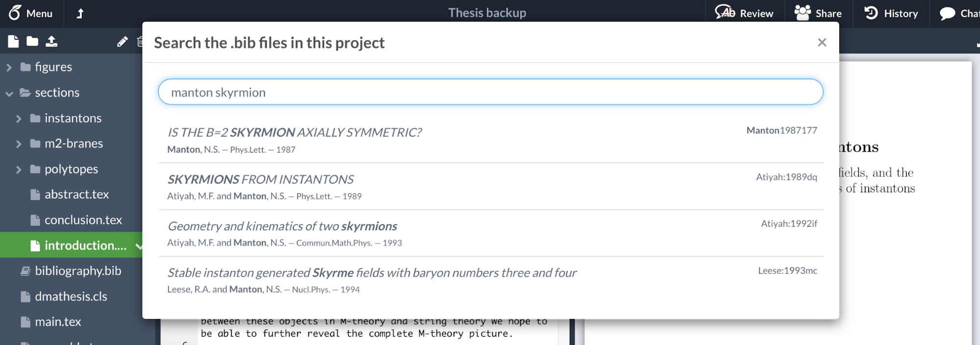This screenshot has width=980, height=345.
Task: Open the introduction file dropdown menu
Action: pos(139,246)
